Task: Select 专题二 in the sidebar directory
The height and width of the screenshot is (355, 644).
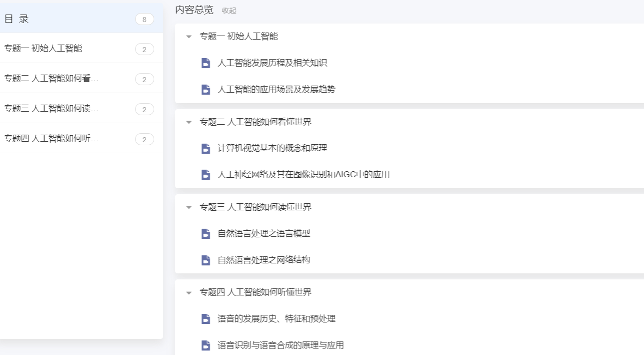Action: (52, 79)
